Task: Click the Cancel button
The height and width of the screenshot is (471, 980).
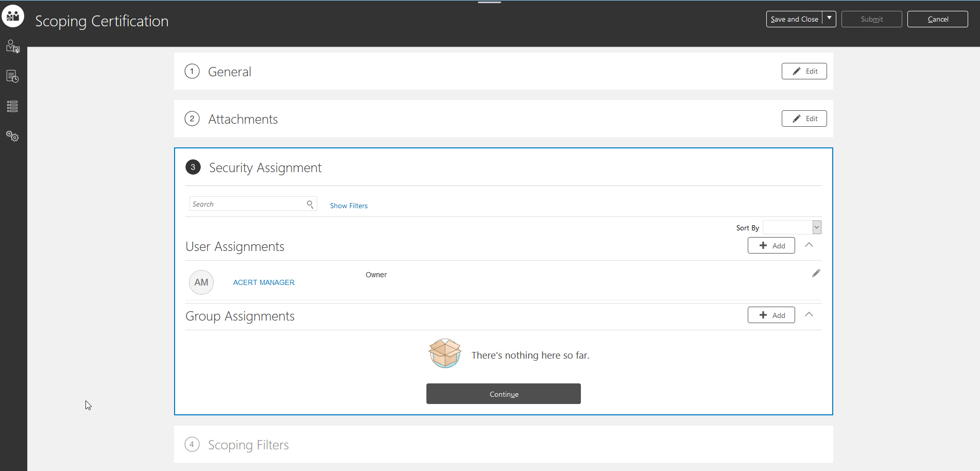Action: pyautogui.click(x=937, y=19)
